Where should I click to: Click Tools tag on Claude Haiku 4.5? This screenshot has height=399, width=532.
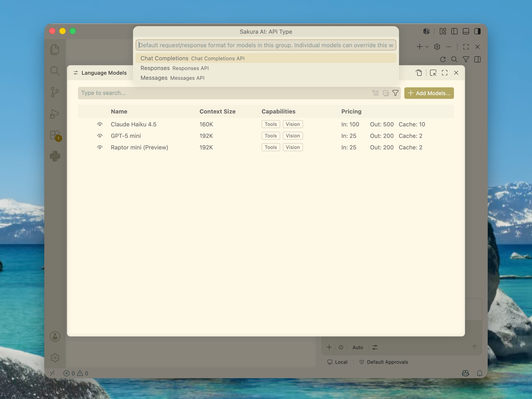pyautogui.click(x=271, y=124)
